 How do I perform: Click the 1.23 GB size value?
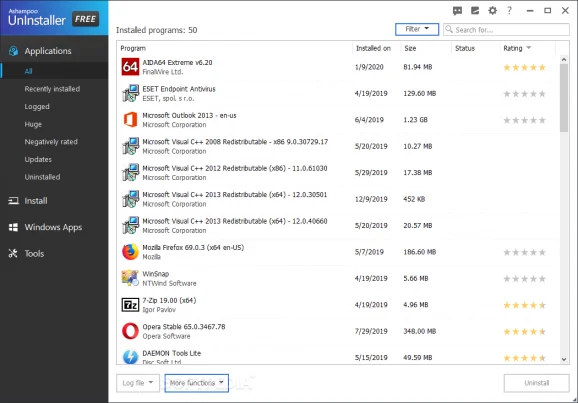[x=415, y=120]
